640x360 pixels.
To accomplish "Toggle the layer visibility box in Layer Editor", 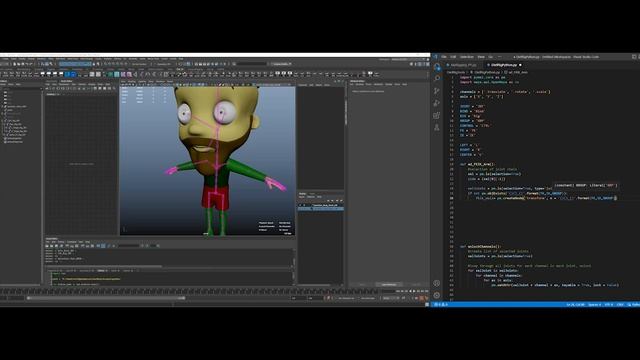I will (x=300, y=205).
